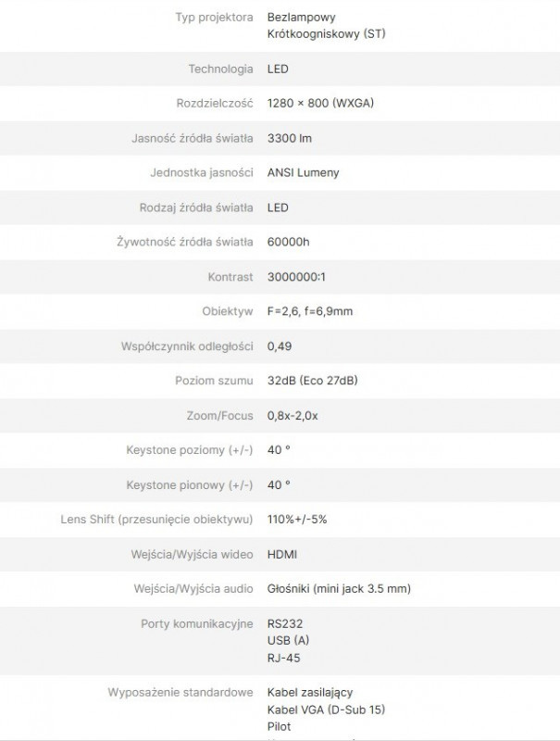The image size is (560, 741).
Task: Select the "Głośniki (mini jack 3.5 mm)" audio value
Action: pyautogui.click(x=339, y=589)
